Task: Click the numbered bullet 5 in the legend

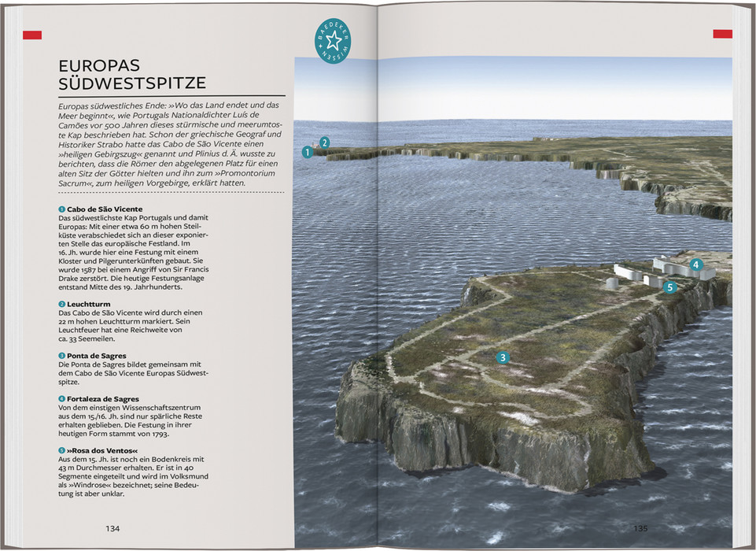Action: 62,450
